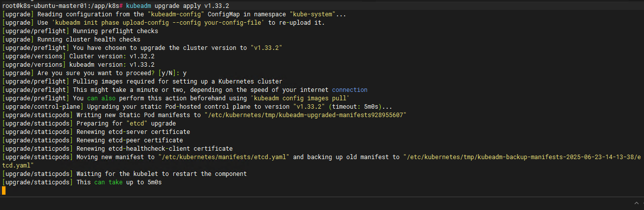Click the '(timeout: 5m0s)...' text
The width and height of the screenshot is (644, 210).
click(x=361, y=106)
